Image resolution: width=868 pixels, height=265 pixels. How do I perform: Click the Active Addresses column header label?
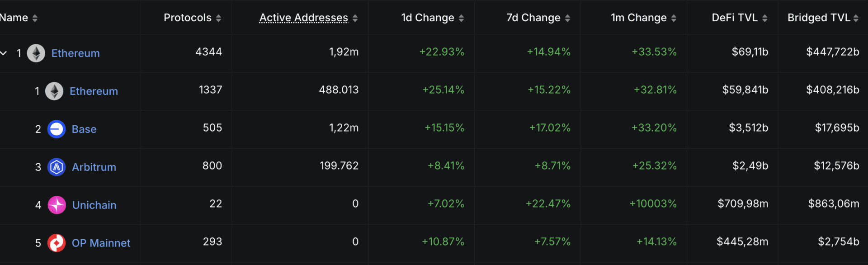pyautogui.click(x=304, y=18)
